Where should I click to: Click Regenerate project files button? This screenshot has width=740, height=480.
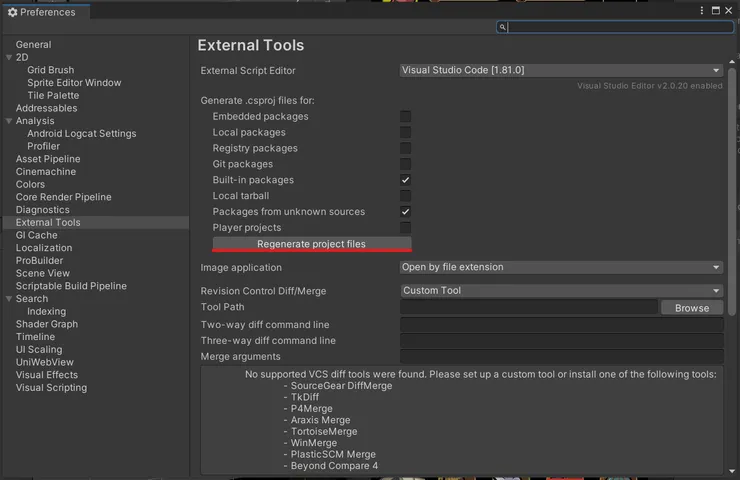(x=311, y=244)
